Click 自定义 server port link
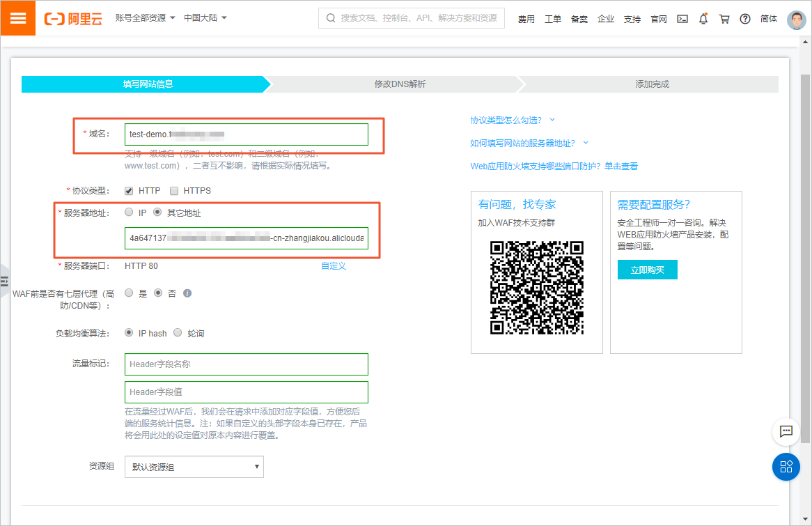 coord(334,266)
